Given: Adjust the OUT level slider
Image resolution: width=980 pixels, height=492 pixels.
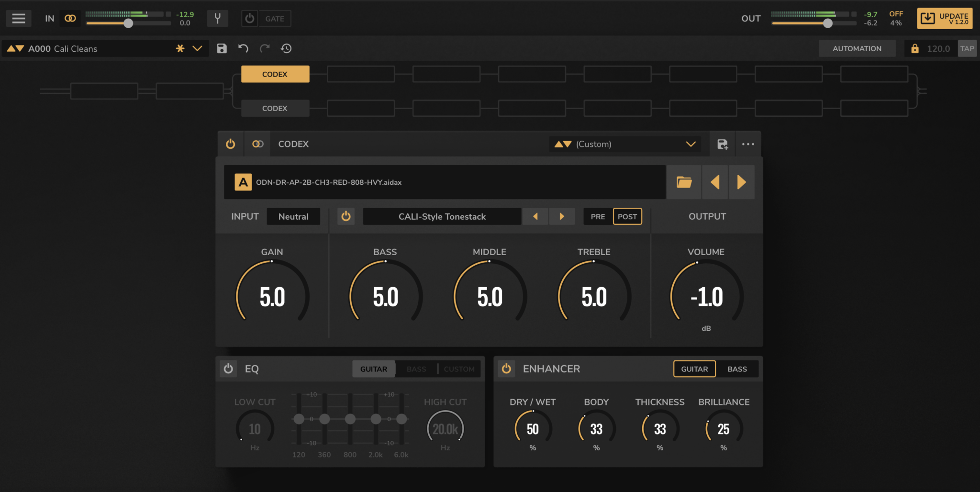Looking at the screenshot, I should click(828, 22).
